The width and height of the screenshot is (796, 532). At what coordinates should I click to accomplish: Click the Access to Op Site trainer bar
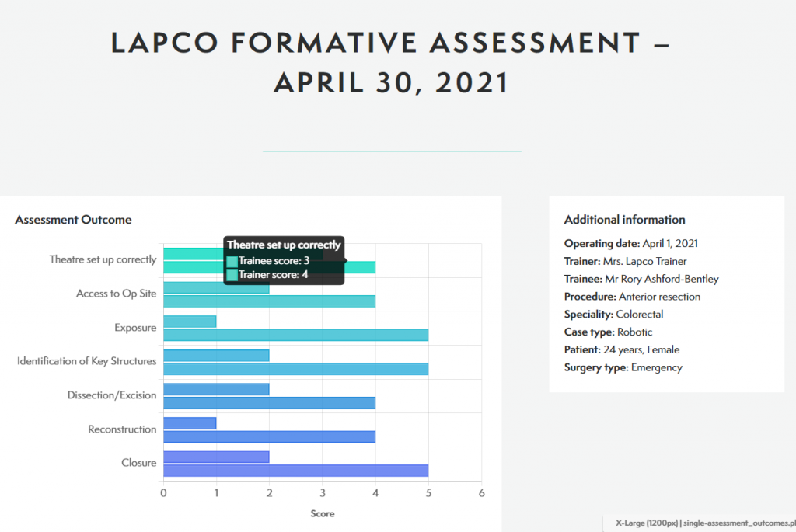coord(269,301)
